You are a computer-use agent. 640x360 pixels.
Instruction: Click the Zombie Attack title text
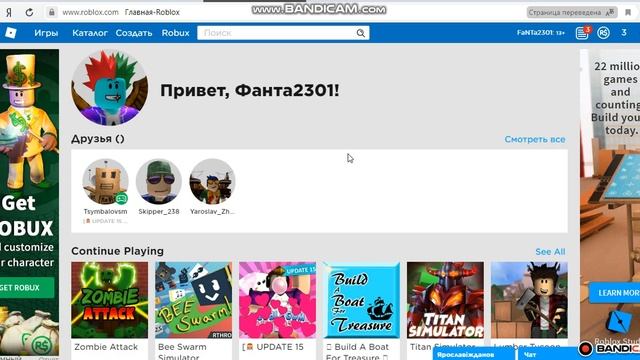106,347
